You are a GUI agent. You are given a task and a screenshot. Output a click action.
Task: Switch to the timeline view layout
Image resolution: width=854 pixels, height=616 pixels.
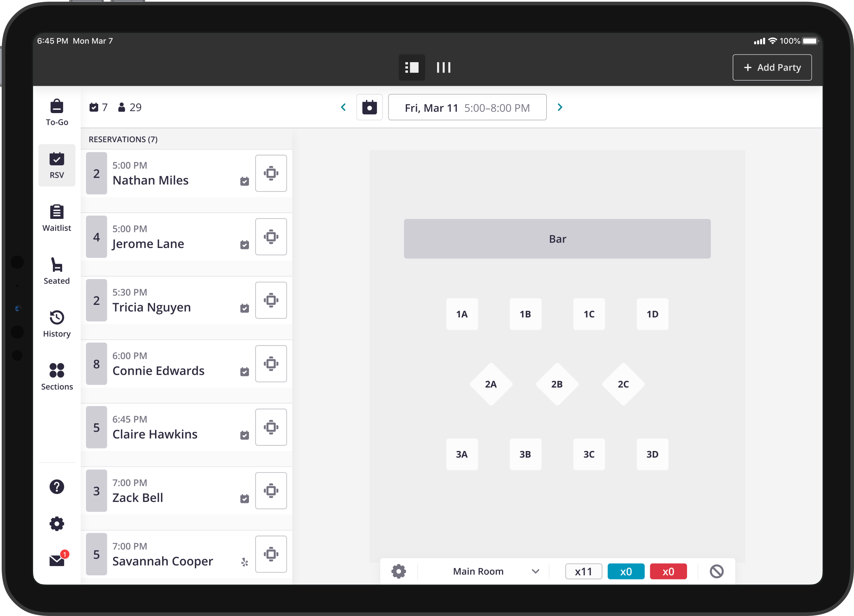point(443,67)
